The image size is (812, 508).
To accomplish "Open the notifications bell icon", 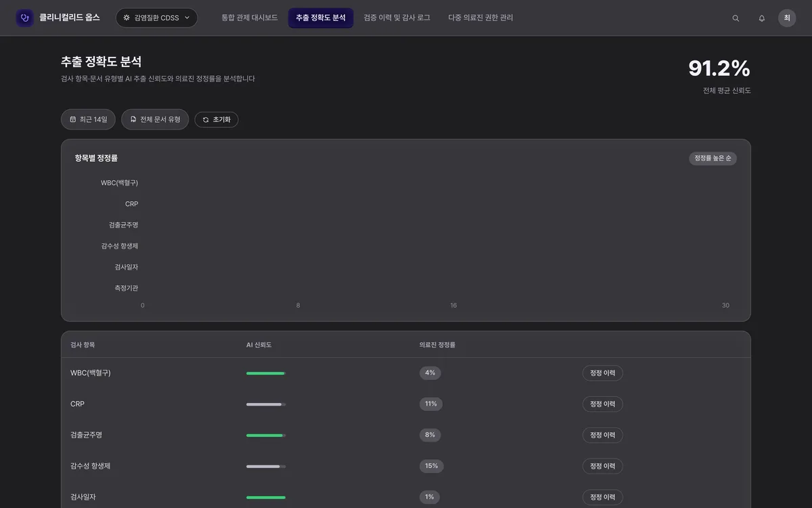I will pyautogui.click(x=762, y=18).
